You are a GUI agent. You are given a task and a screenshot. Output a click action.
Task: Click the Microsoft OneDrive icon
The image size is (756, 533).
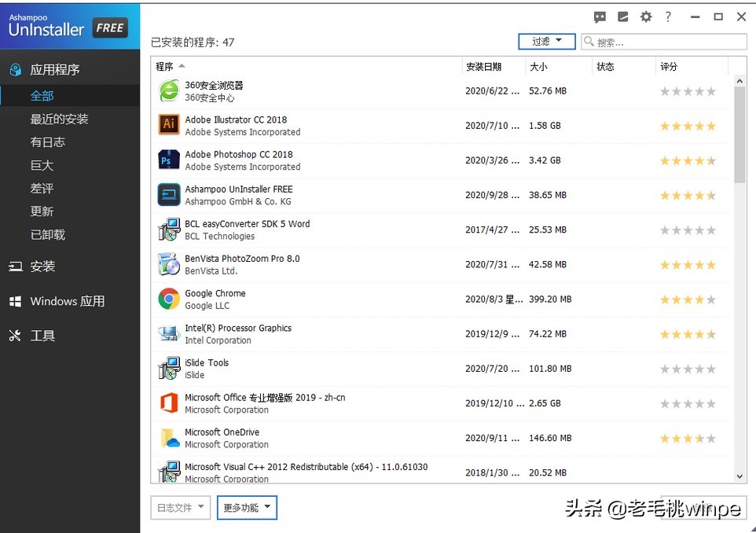pos(170,438)
